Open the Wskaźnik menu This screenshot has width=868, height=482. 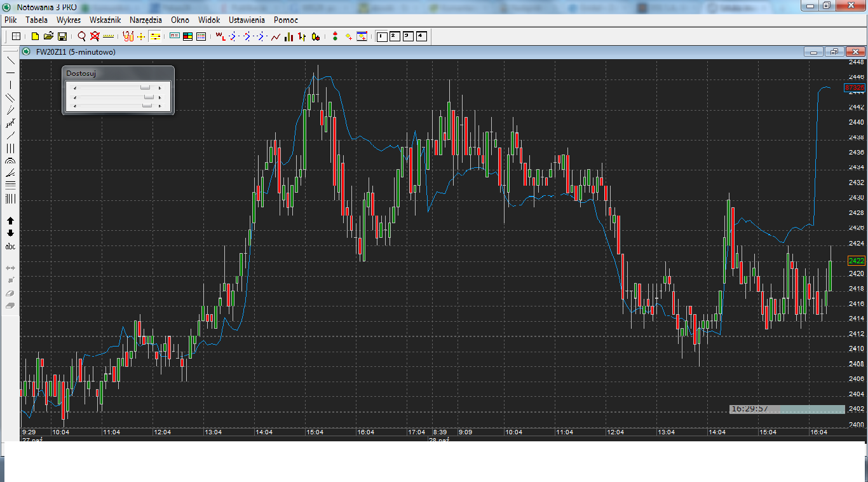[105, 20]
